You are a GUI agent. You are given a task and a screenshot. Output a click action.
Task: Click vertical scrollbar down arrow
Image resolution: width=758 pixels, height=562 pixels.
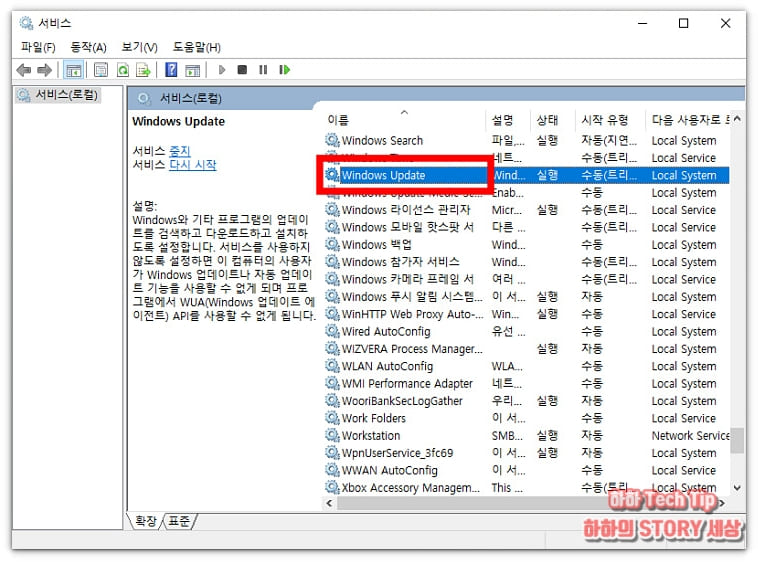(737, 488)
